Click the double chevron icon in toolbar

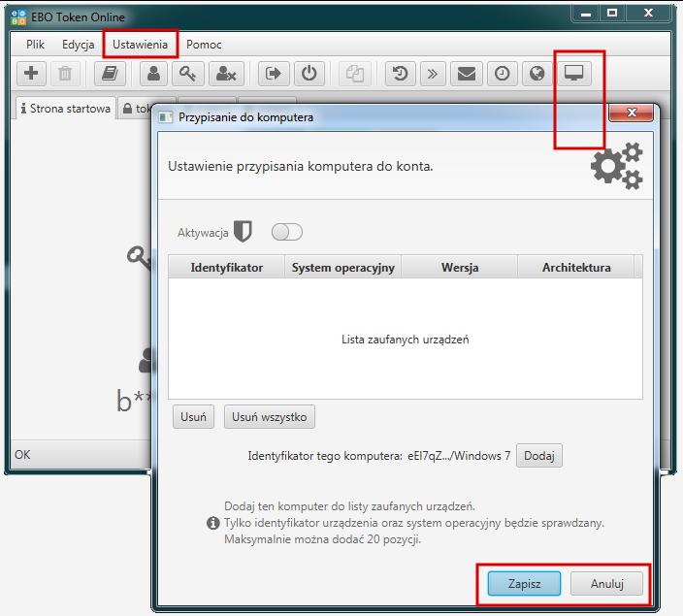click(433, 73)
